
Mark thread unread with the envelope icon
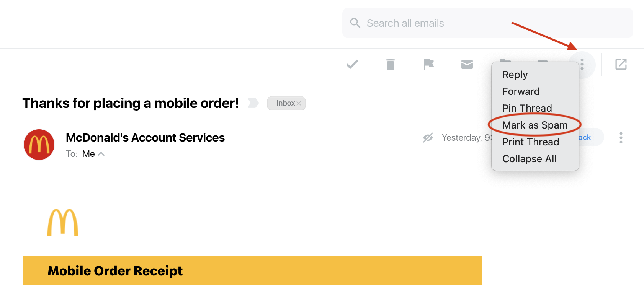pyautogui.click(x=467, y=64)
